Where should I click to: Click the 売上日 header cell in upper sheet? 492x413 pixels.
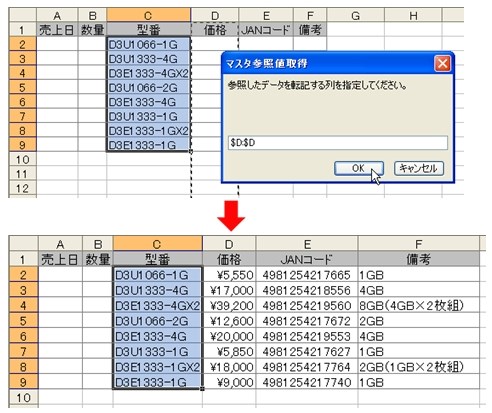point(57,30)
